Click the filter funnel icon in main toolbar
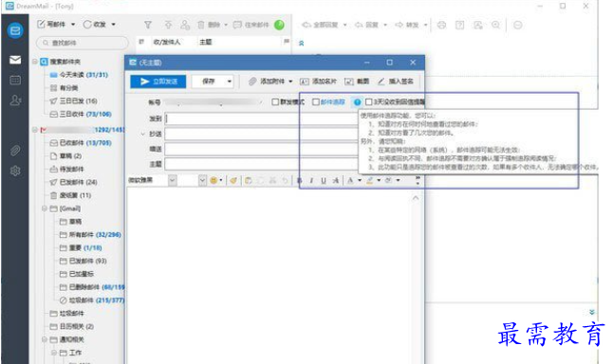This screenshot has height=364, width=613. click(x=148, y=25)
